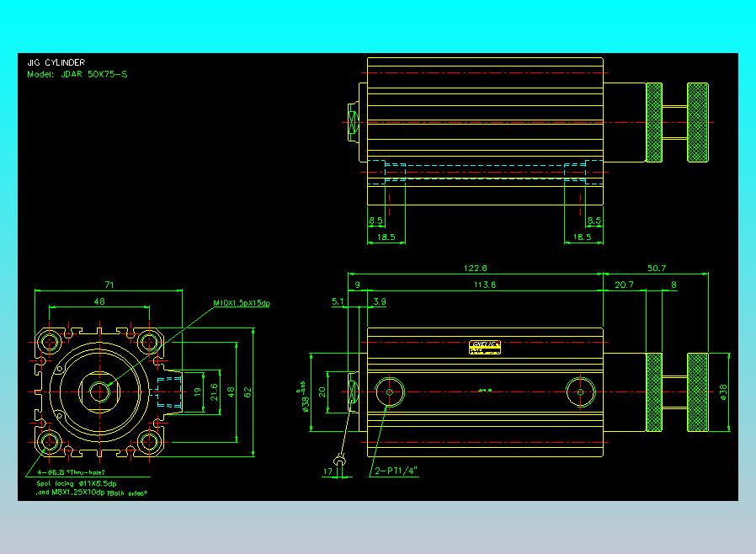Select the Spot facing ø11X6.5dp note
The height and width of the screenshot is (554, 756).
[77, 483]
